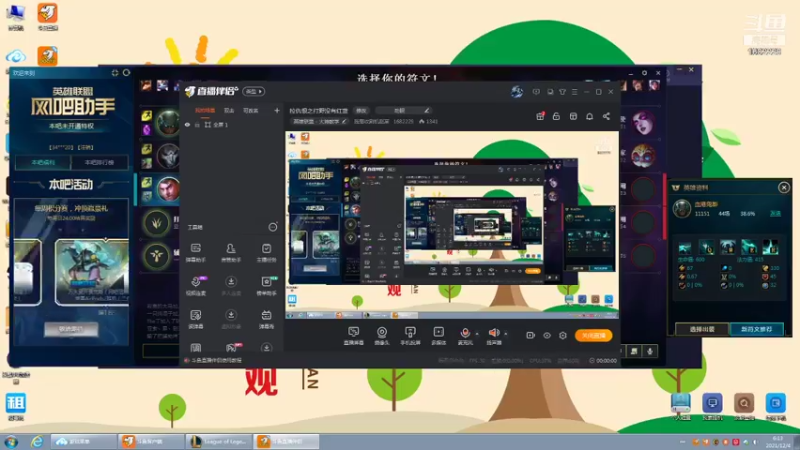Toggle the record video icon
The height and width of the screenshot is (450, 800).
point(531,335)
